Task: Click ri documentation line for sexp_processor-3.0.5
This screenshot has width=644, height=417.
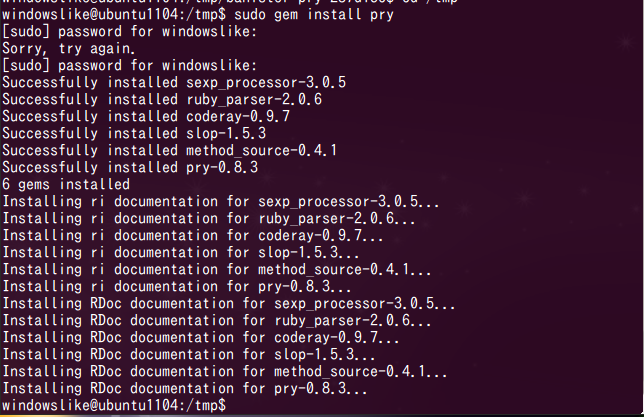Action: tap(221, 202)
